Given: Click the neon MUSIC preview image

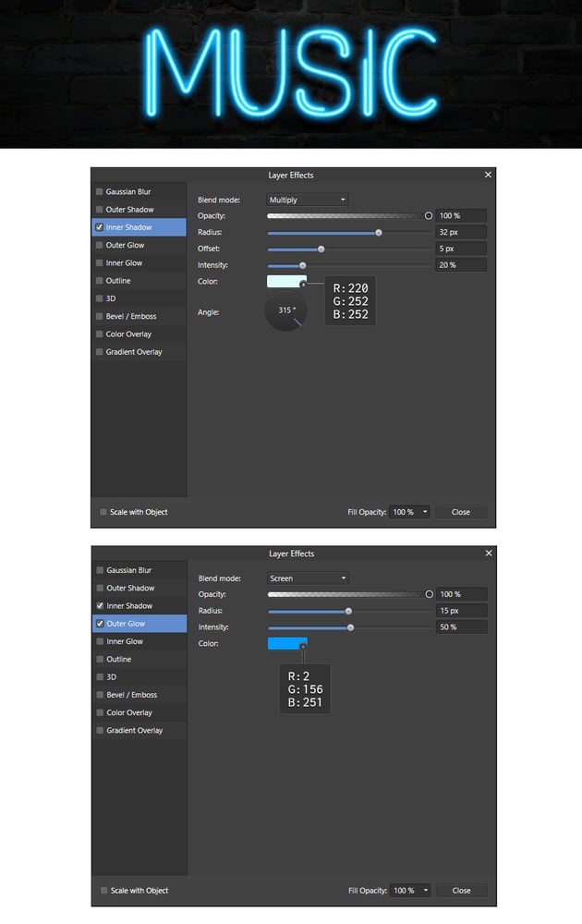Looking at the screenshot, I should (291, 74).
